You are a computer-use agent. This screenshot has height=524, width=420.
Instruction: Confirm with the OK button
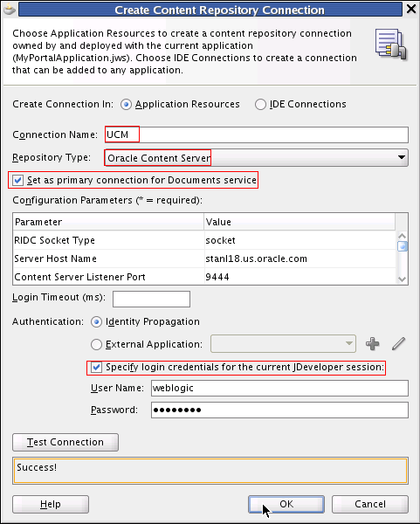(286, 504)
